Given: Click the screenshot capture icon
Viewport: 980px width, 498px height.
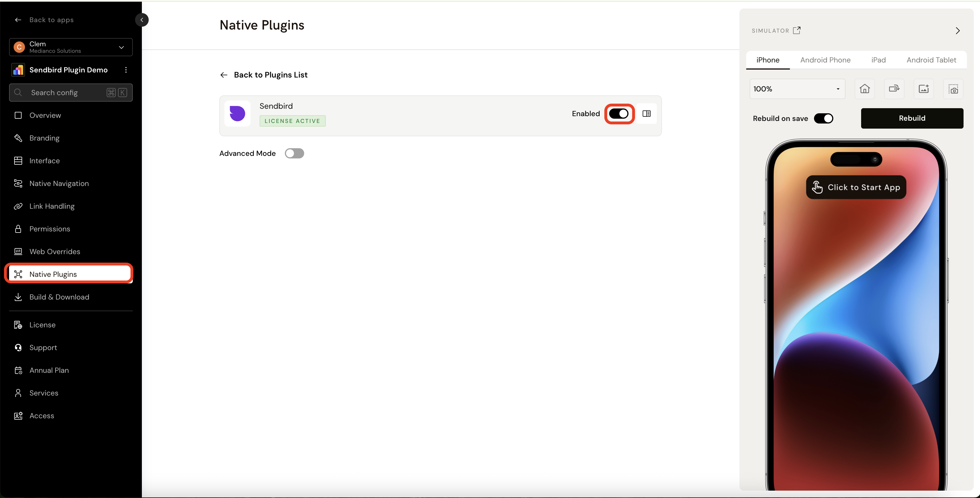Looking at the screenshot, I should [953, 89].
